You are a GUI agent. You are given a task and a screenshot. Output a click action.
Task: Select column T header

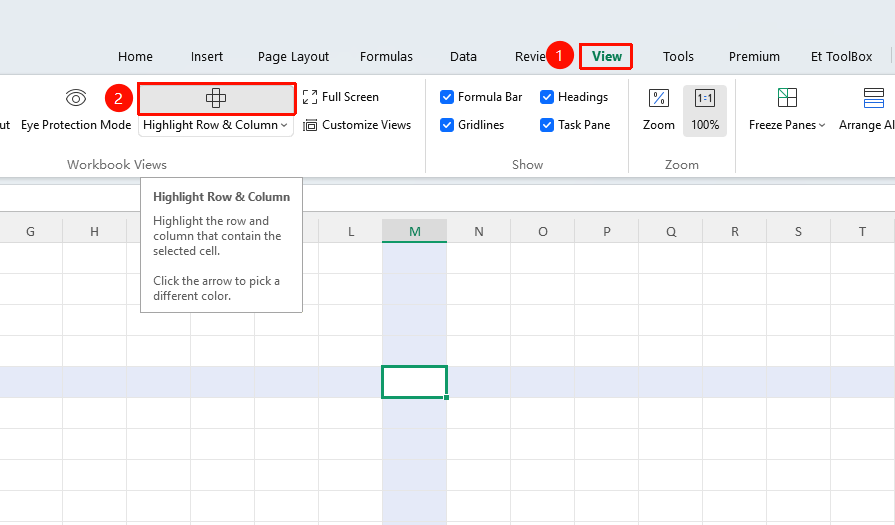[x=862, y=231]
